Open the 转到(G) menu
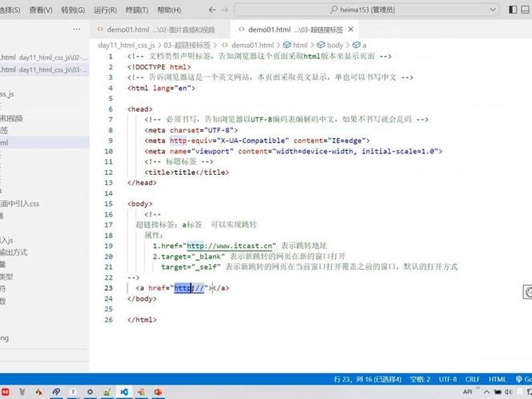This screenshot has width=532, height=399. pos(73,10)
